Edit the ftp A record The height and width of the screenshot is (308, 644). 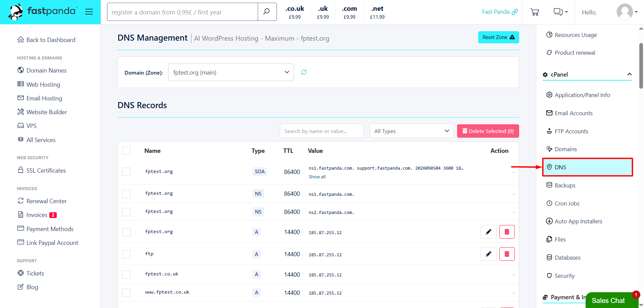click(489, 254)
